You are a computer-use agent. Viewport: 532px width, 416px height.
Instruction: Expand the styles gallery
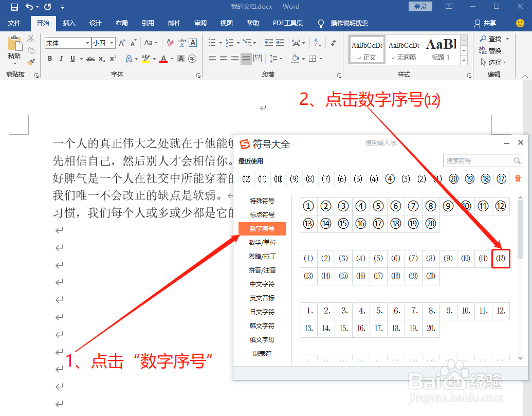pyautogui.click(x=464, y=60)
